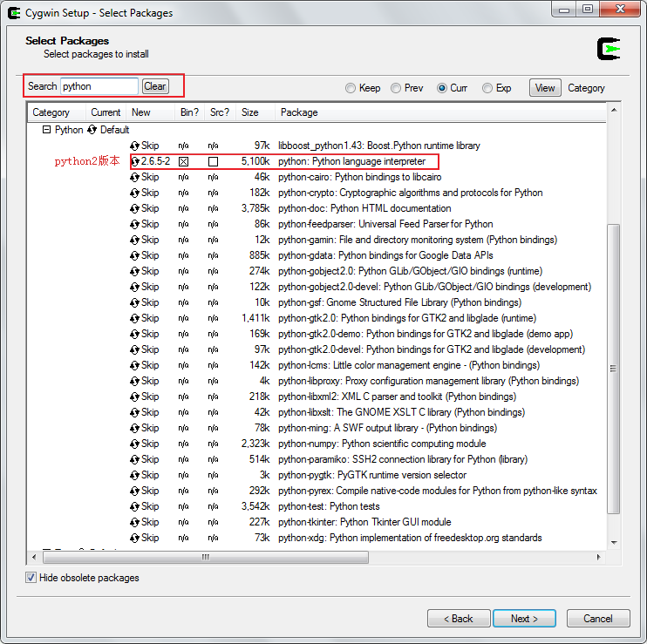This screenshot has height=644, width=647.
Task: Click the scroll left arrow of package list
Action: coord(34,557)
